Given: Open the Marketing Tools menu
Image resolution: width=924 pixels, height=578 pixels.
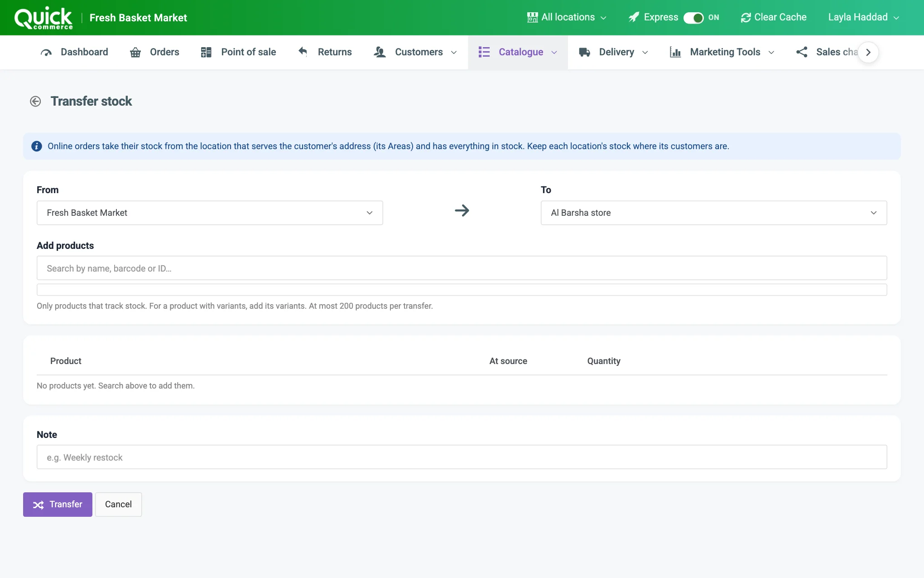Looking at the screenshot, I should tap(722, 52).
